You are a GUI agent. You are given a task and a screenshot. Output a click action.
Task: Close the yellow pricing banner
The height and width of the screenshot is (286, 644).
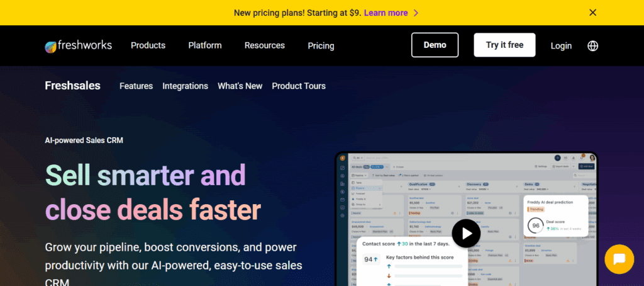pyautogui.click(x=592, y=13)
